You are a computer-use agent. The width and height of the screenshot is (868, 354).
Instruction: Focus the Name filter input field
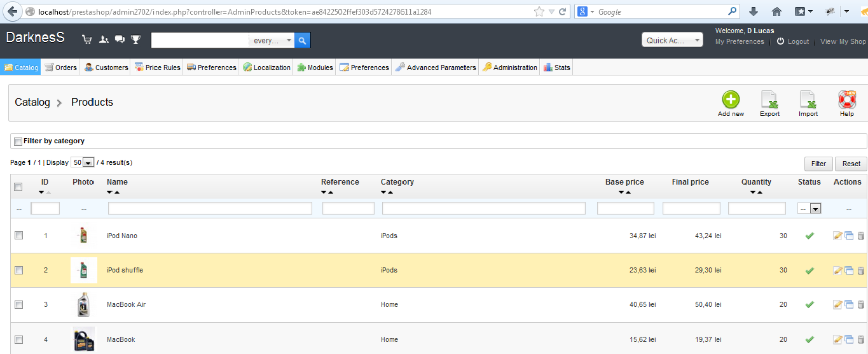click(x=210, y=208)
